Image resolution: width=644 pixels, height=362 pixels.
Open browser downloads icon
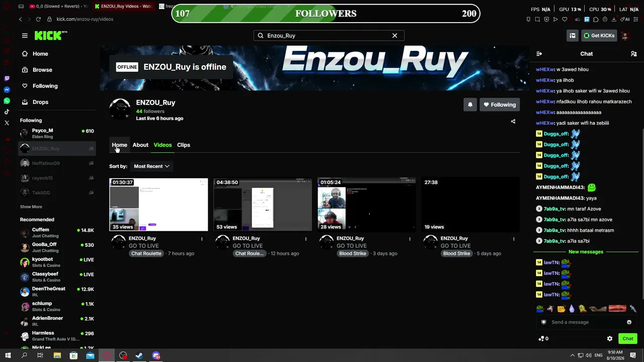(614, 20)
